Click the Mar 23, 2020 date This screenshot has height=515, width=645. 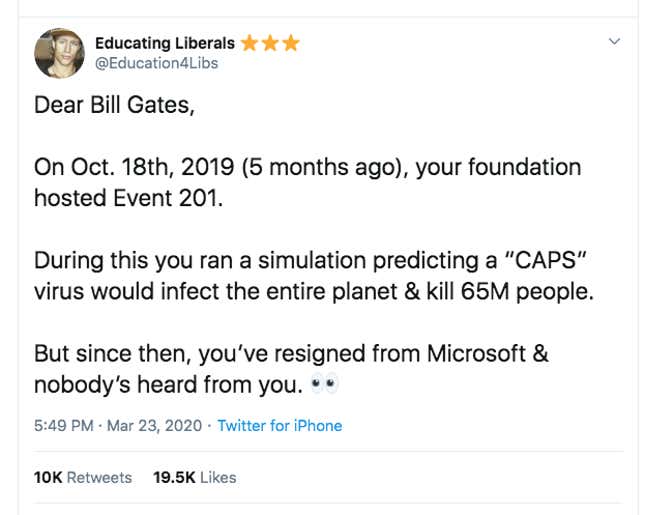[154, 425]
